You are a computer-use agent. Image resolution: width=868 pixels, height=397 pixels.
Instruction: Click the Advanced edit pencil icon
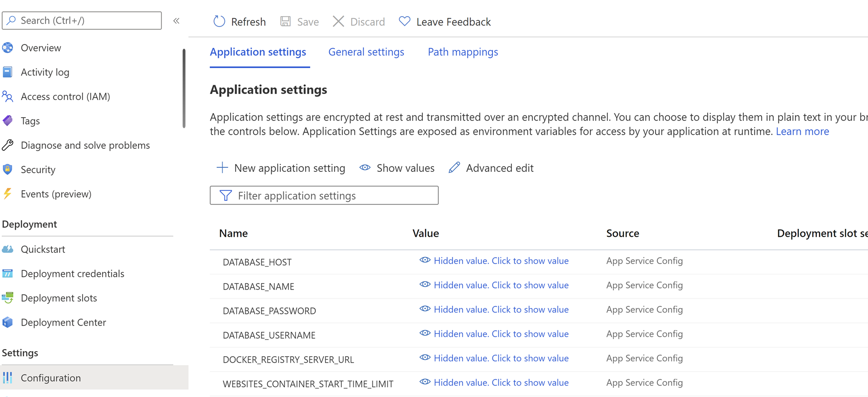coord(454,168)
